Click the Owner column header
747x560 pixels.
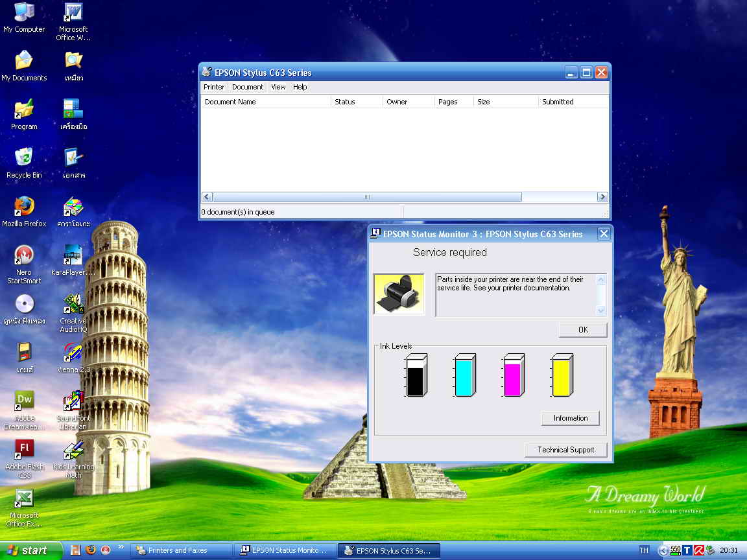point(409,101)
